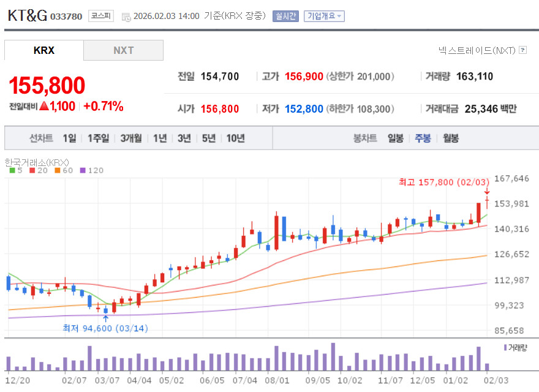Image resolution: width=539 pixels, height=392 pixels.
Task: Choose the 10년 line chart range
Action: point(235,138)
